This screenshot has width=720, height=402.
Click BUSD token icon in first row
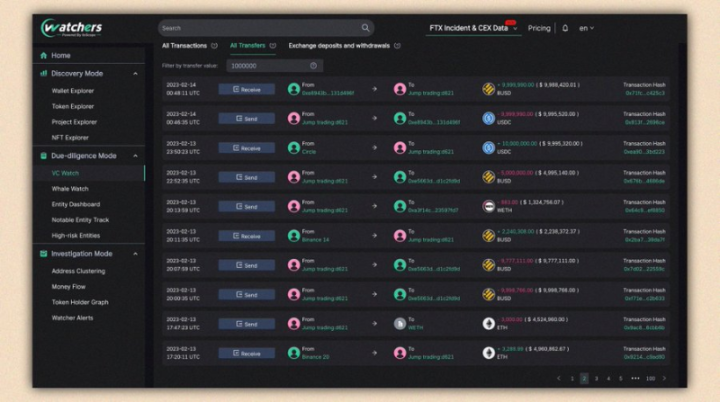(489, 89)
